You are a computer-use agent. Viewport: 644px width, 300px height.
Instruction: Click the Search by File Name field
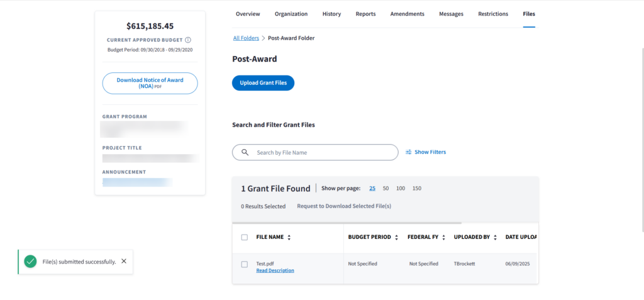[x=321, y=152]
